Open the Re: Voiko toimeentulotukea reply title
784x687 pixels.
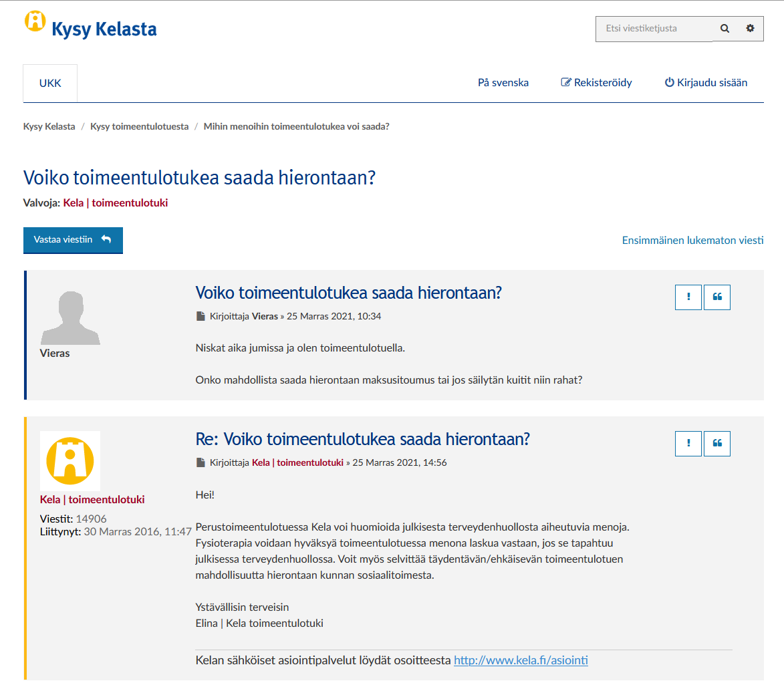click(362, 439)
